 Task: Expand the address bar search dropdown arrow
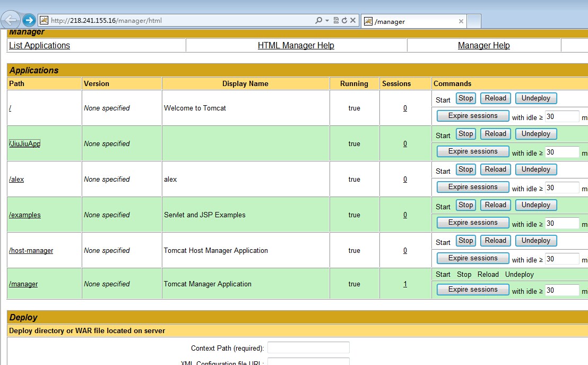coord(327,20)
